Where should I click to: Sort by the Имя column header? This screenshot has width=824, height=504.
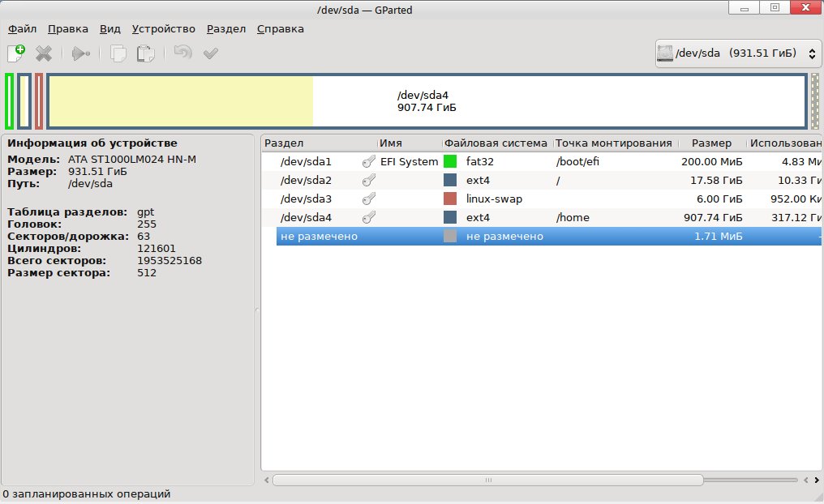(410, 143)
